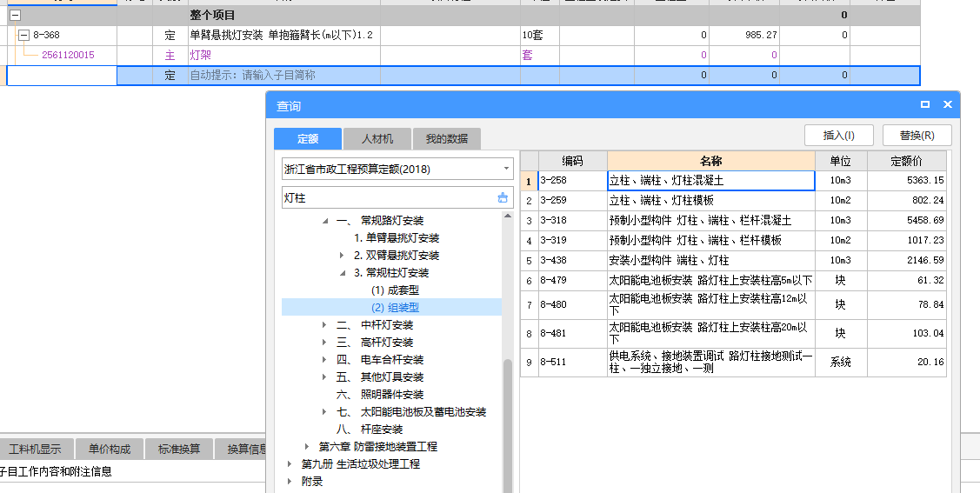Click row number 6 header in results
This screenshot has height=493, width=980.
point(530,281)
